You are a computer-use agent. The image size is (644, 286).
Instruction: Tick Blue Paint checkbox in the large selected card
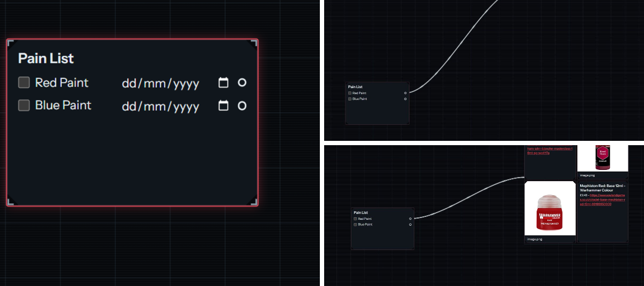coord(24,105)
